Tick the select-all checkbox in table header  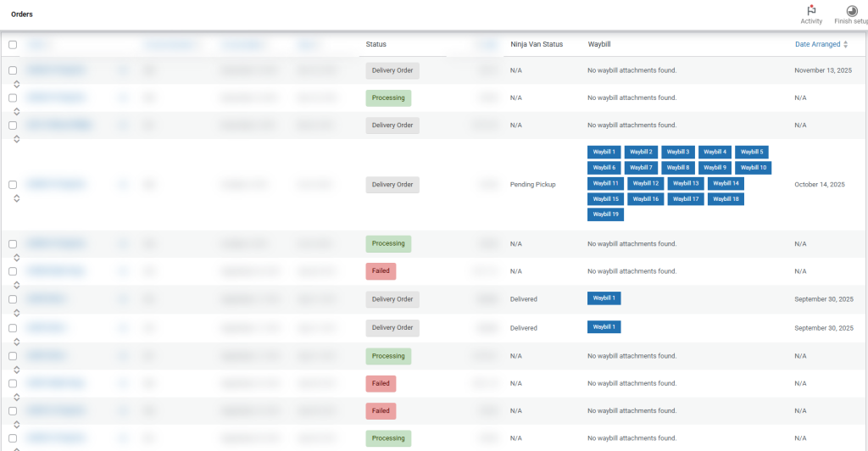(x=13, y=45)
